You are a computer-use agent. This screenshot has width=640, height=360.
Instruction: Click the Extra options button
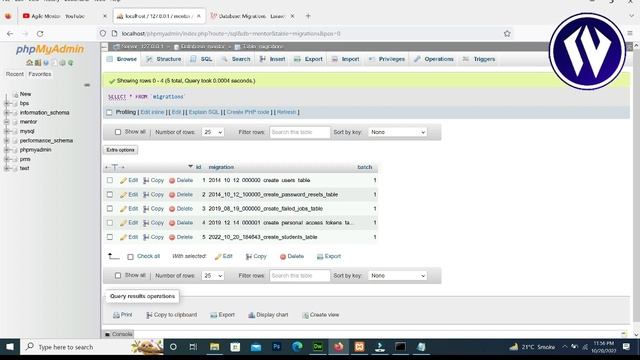(120, 150)
